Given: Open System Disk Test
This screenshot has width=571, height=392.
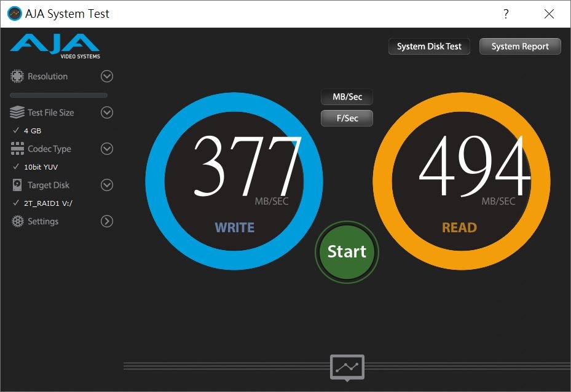Looking at the screenshot, I should [429, 47].
